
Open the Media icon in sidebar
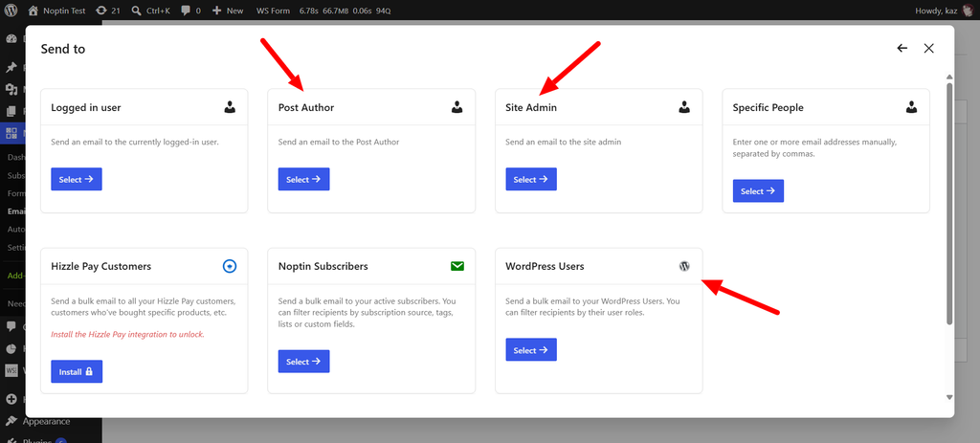[11, 89]
